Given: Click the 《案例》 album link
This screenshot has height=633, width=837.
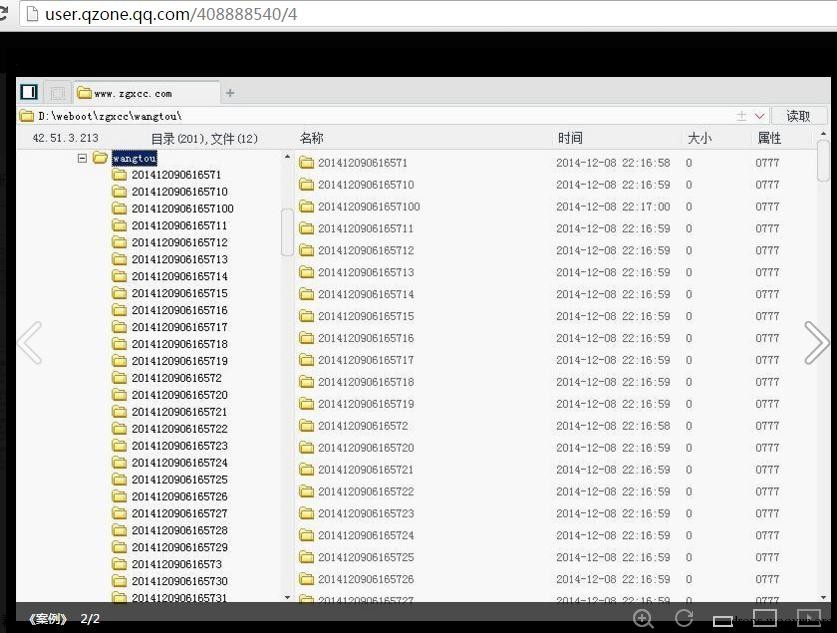Looking at the screenshot, I should [x=48, y=619].
